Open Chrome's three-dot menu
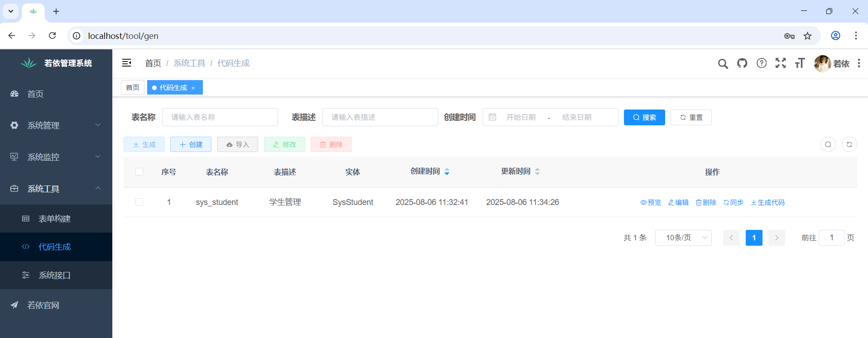Screen dimensions: 868x338 856,36
